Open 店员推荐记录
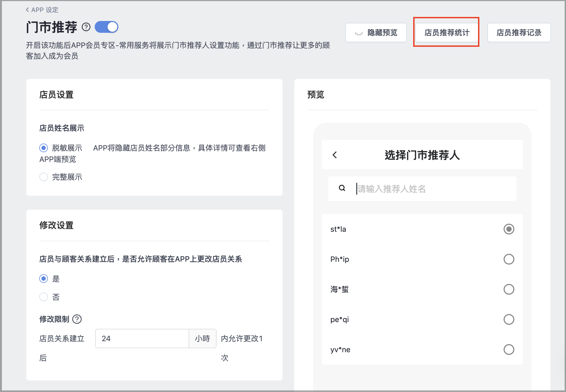Image resolution: width=566 pixels, height=392 pixels. [519, 33]
